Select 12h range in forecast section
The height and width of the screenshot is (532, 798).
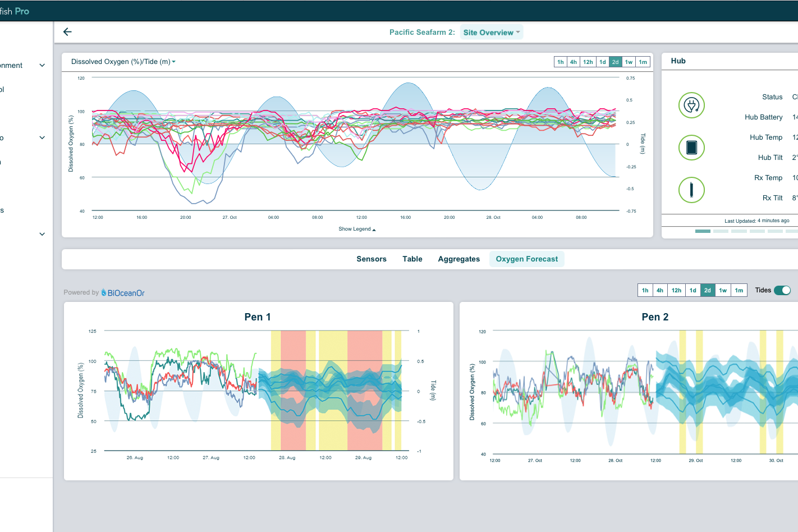pos(676,290)
